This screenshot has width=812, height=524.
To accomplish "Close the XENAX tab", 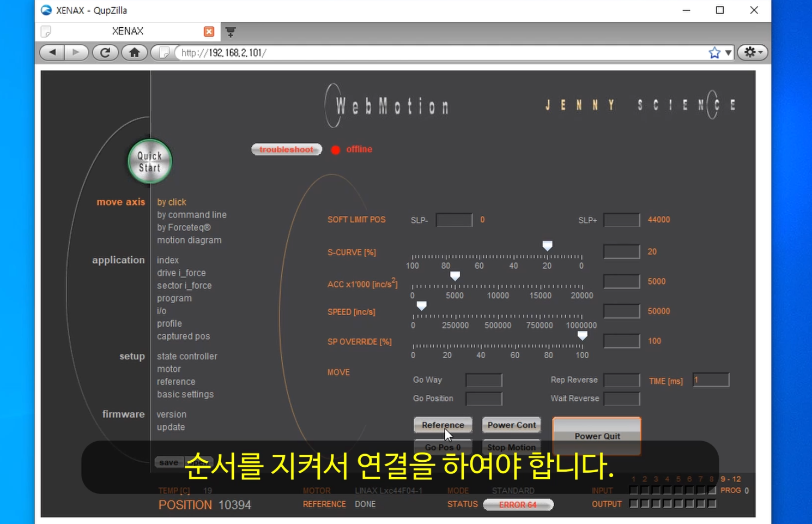I will point(209,32).
